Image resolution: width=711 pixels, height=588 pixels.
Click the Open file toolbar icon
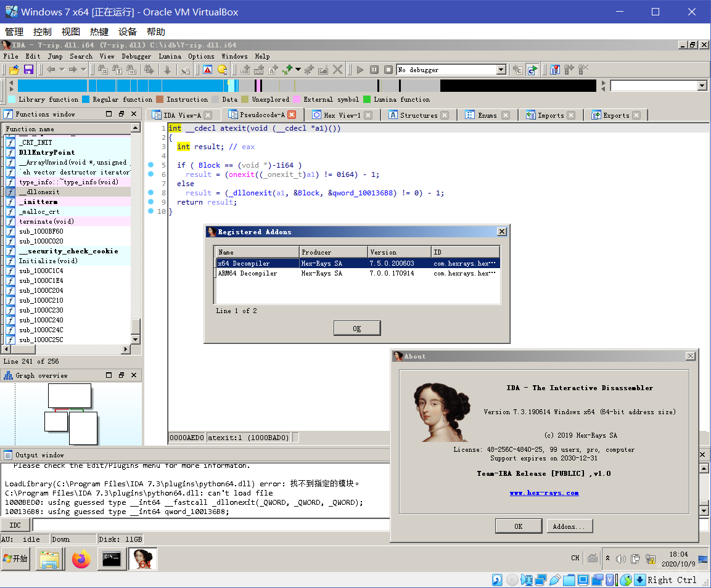click(14, 70)
